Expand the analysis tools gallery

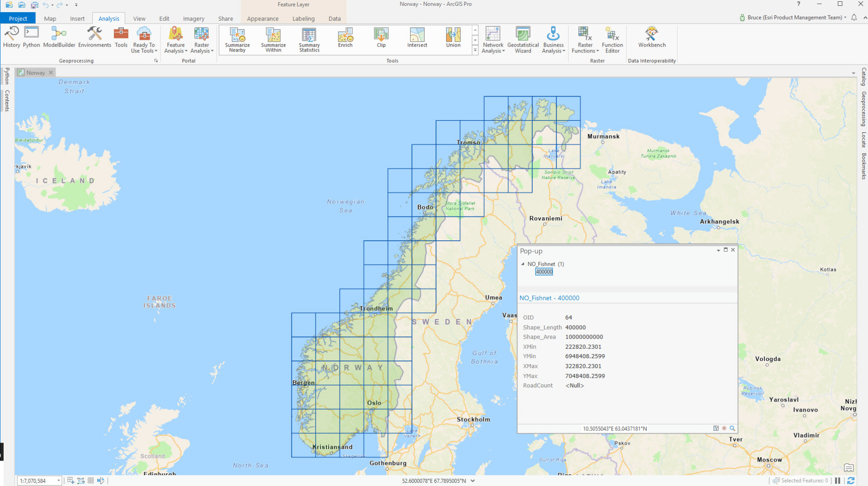coord(475,51)
